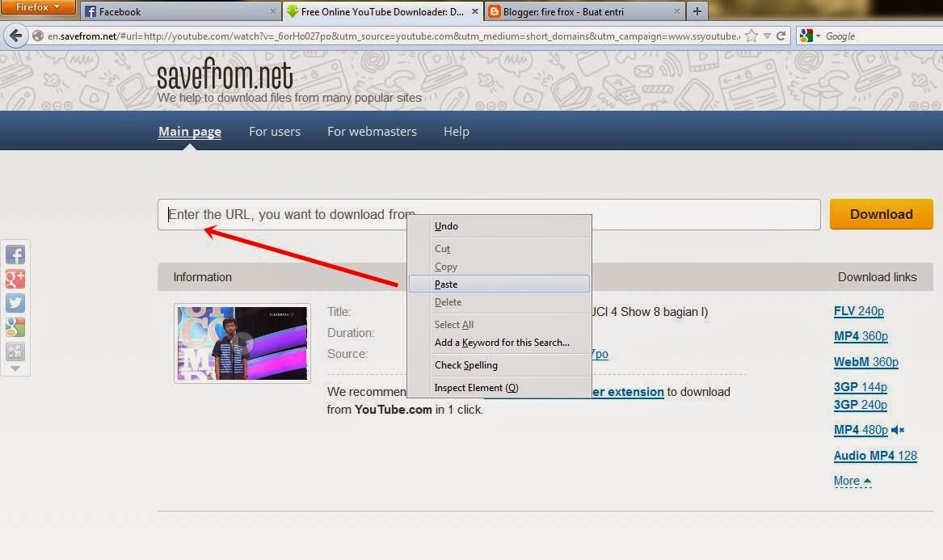
Task: Share on Twitter from the side bar
Action: pyautogui.click(x=15, y=303)
